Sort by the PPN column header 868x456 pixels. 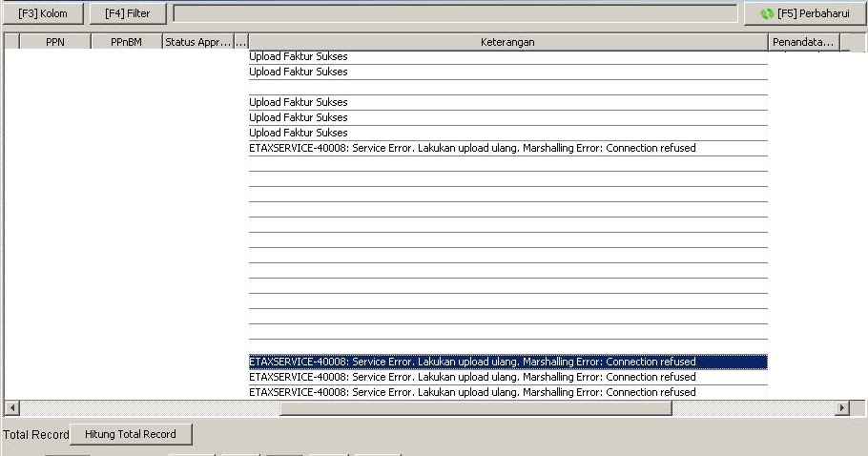click(54, 42)
